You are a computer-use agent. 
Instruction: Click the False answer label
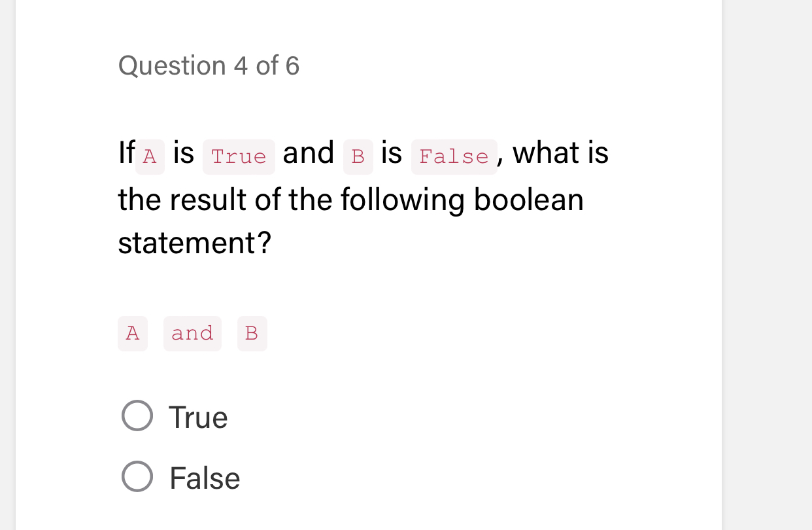coord(205,478)
